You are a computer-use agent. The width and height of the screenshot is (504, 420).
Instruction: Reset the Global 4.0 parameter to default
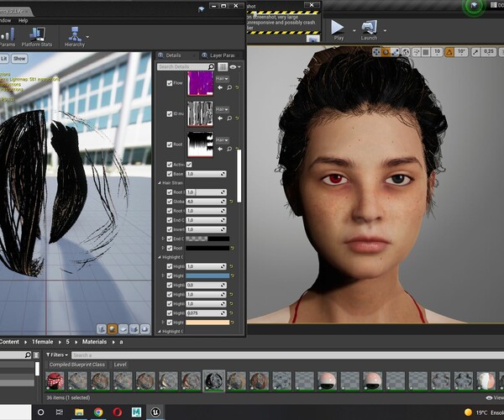[231, 202]
